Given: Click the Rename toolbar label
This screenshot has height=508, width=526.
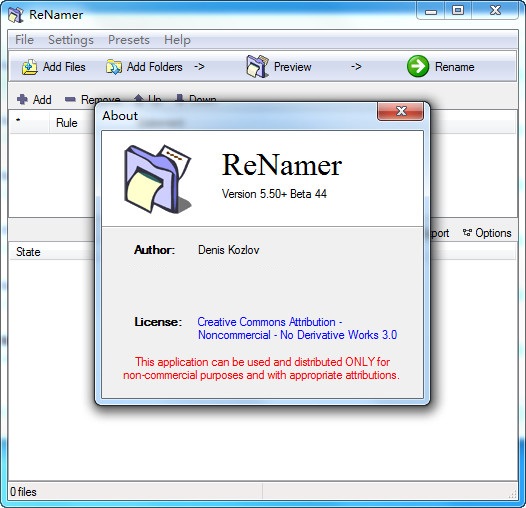Looking at the screenshot, I should pos(455,67).
